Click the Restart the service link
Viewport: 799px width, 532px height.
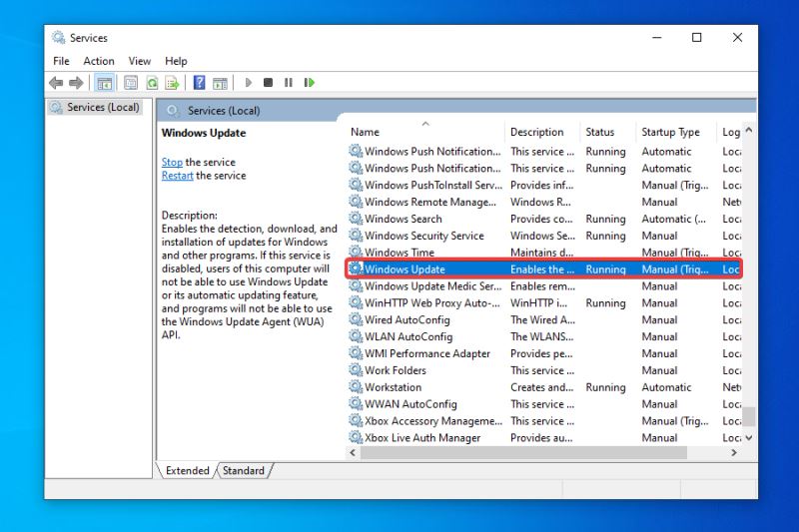[x=177, y=176]
